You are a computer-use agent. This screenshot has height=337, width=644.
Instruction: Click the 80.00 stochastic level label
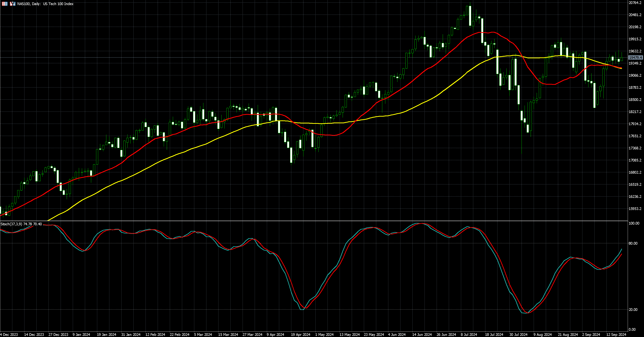click(633, 243)
